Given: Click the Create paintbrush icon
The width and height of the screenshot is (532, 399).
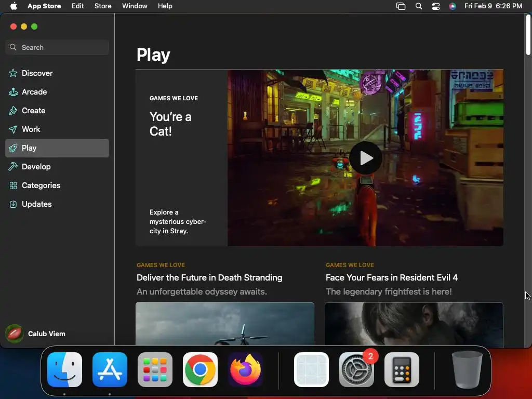Looking at the screenshot, I should pos(13,111).
